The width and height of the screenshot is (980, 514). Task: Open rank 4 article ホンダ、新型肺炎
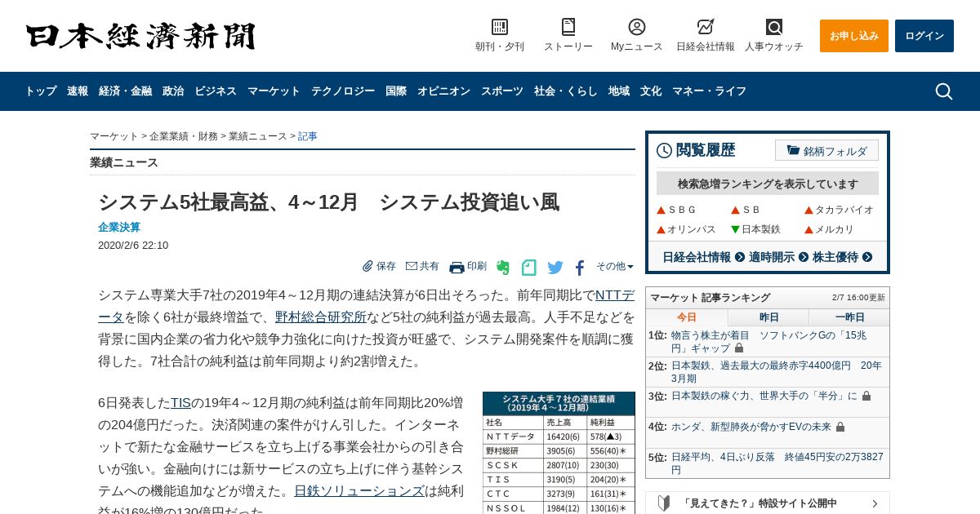(x=751, y=427)
